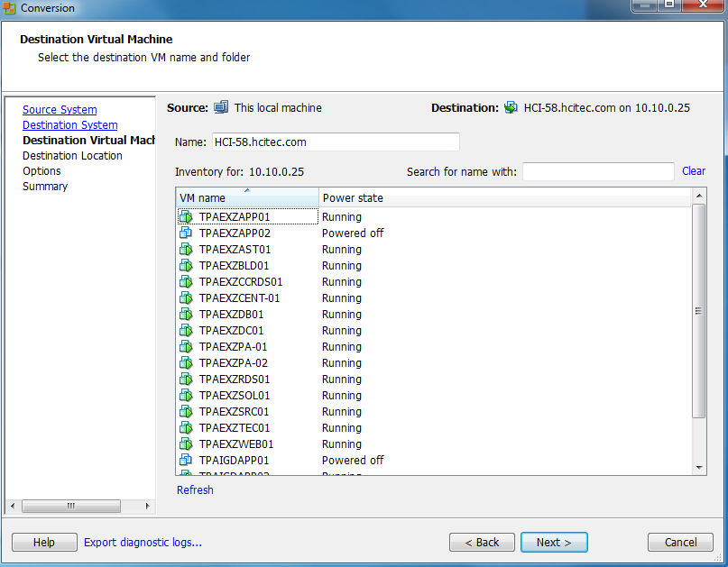This screenshot has width=728, height=567.
Task: Click the Conversion icon in the title bar
Action: (9, 7)
